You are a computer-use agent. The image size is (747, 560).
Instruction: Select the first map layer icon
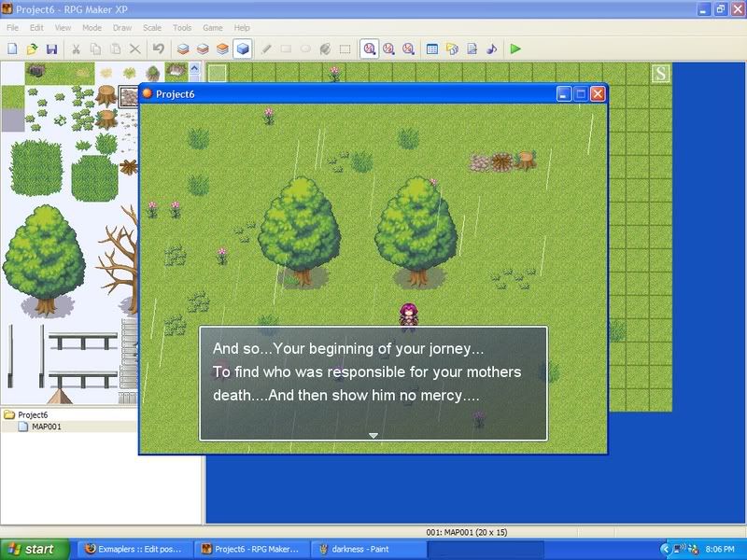(183, 49)
